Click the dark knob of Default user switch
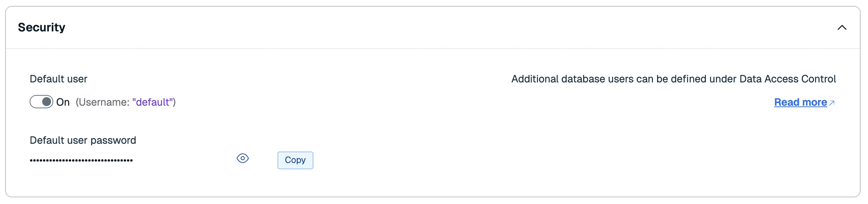The height and width of the screenshot is (204, 868). (47, 102)
